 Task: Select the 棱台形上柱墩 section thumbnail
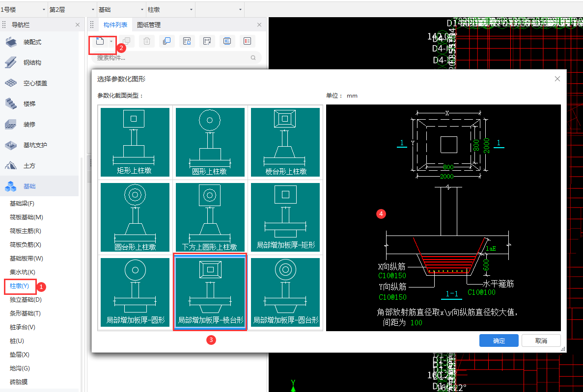(x=285, y=142)
